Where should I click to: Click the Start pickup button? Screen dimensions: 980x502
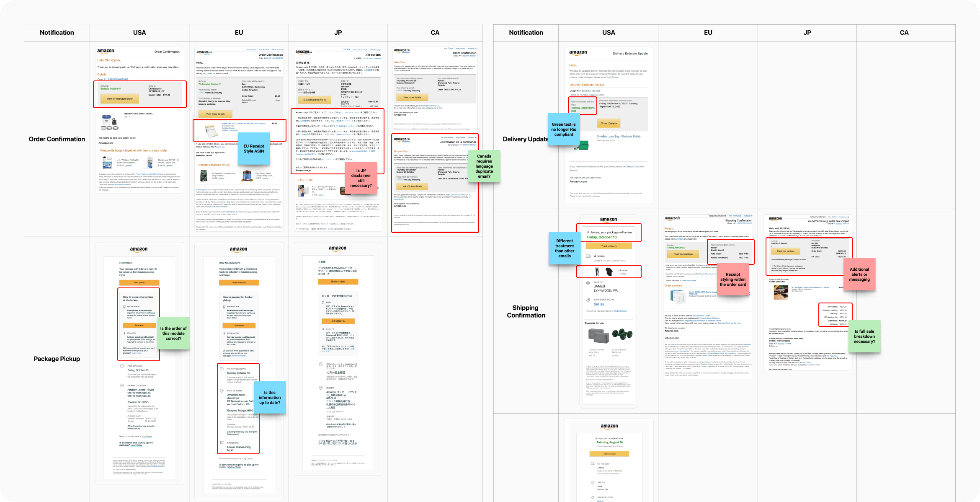pos(139,282)
